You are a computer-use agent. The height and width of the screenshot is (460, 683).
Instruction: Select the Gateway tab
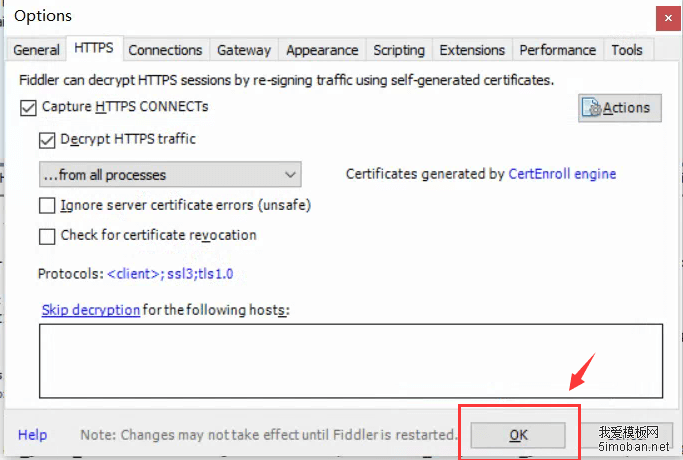pos(244,50)
